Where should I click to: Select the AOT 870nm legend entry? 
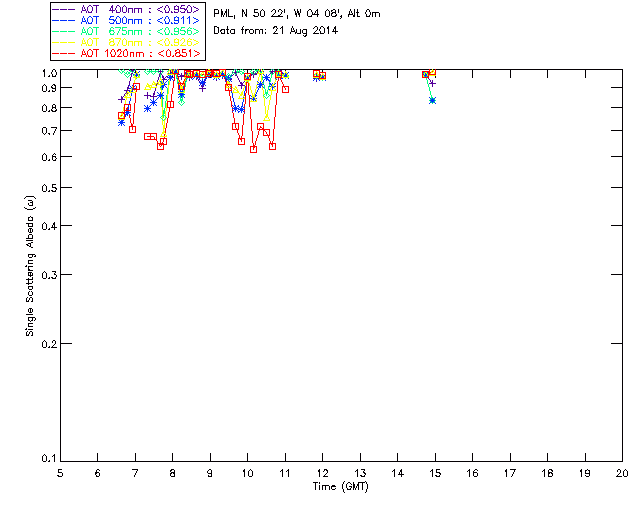pos(127,42)
